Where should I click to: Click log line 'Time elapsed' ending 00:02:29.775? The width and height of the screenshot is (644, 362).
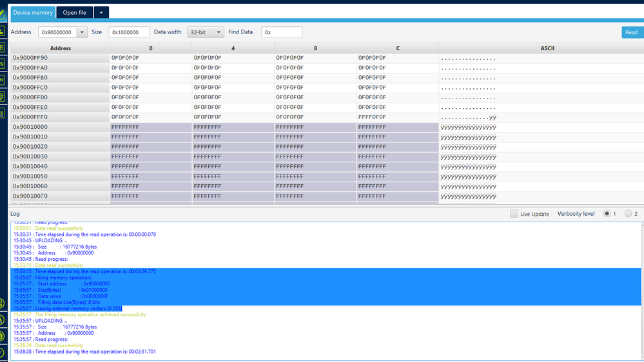84,271
